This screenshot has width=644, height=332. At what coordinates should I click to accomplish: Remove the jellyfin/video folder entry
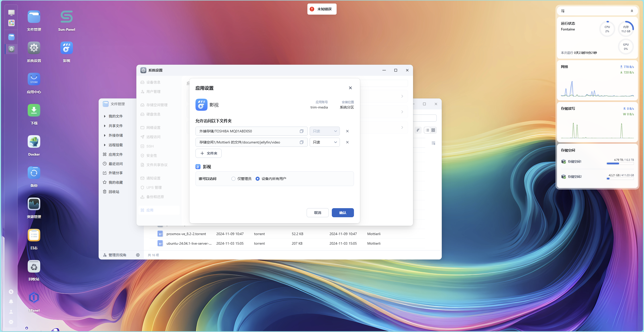coord(347,142)
